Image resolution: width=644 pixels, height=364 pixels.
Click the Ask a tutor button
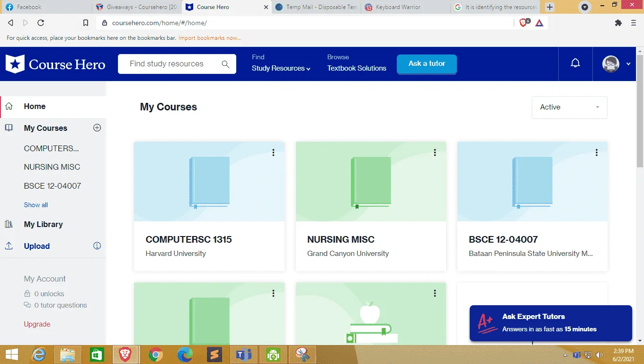click(427, 64)
